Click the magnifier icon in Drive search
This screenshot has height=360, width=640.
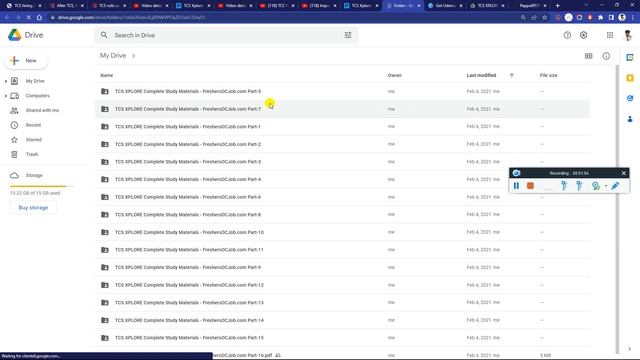104,35
